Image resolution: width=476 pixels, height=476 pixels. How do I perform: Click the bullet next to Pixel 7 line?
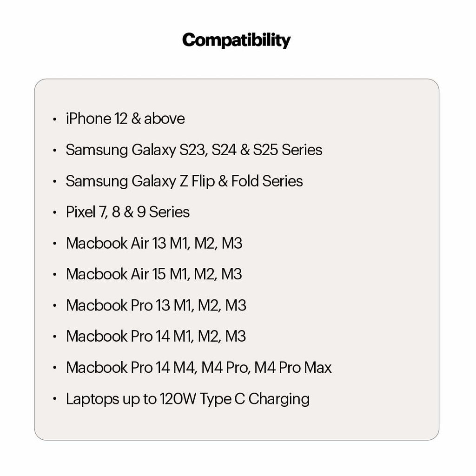pos(55,213)
